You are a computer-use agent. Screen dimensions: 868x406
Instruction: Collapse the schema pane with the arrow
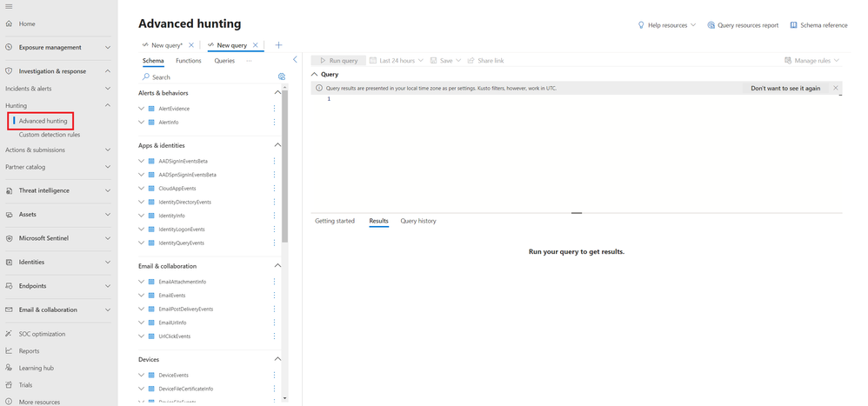pyautogui.click(x=295, y=59)
